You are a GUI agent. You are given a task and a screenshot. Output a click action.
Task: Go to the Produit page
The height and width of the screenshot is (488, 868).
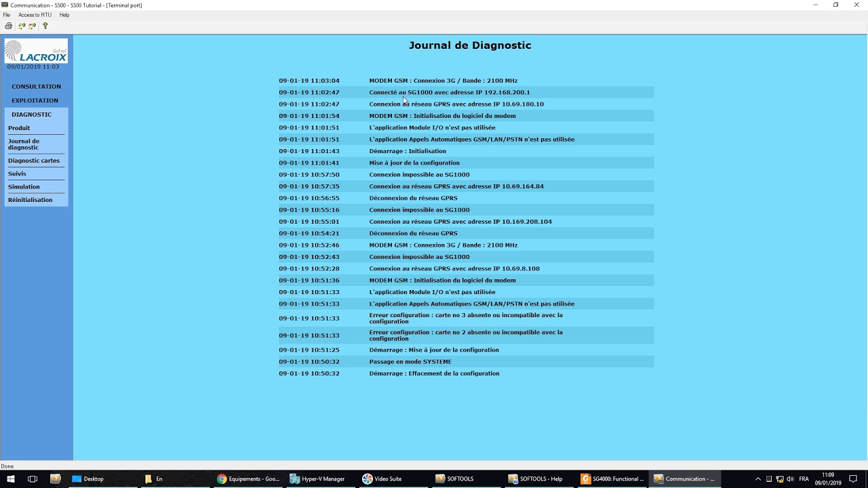19,128
